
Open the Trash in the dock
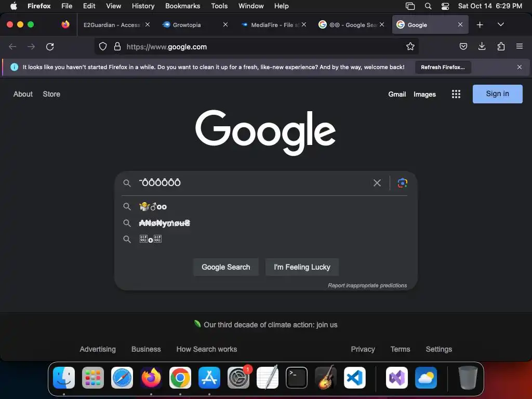pyautogui.click(x=468, y=378)
